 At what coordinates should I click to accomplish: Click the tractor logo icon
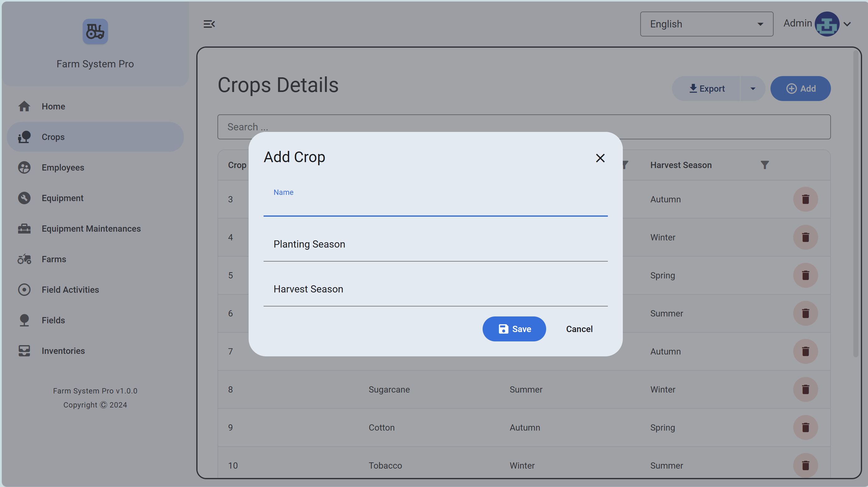[x=95, y=31]
